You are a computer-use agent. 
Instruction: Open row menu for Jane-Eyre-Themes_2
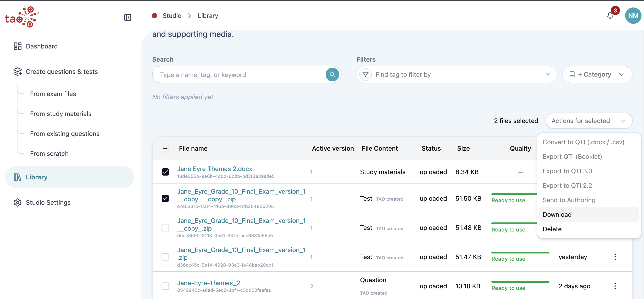[615, 286]
